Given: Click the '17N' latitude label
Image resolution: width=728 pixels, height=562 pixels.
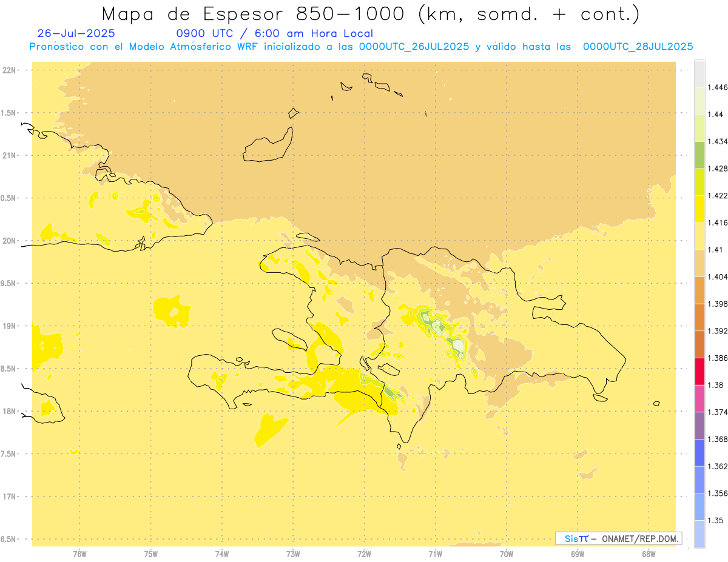Looking at the screenshot, I should [9, 497].
